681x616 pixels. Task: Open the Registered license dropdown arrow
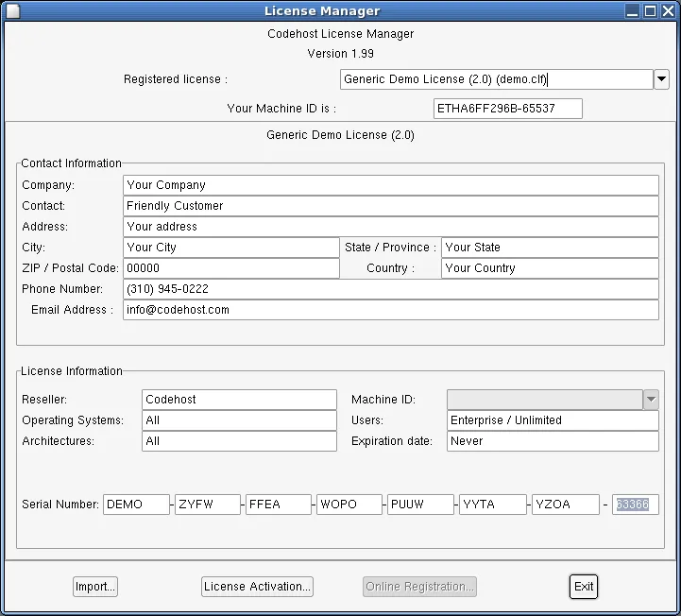click(661, 79)
